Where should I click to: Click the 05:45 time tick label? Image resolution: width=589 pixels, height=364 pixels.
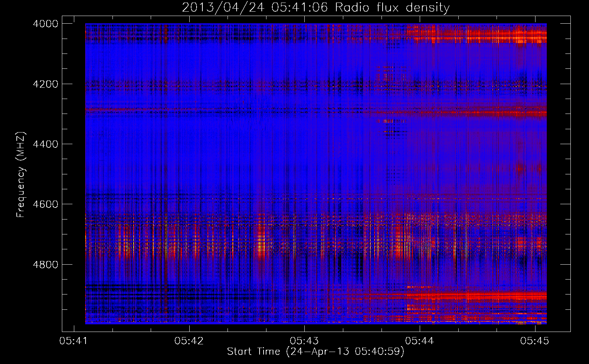(x=535, y=341)
